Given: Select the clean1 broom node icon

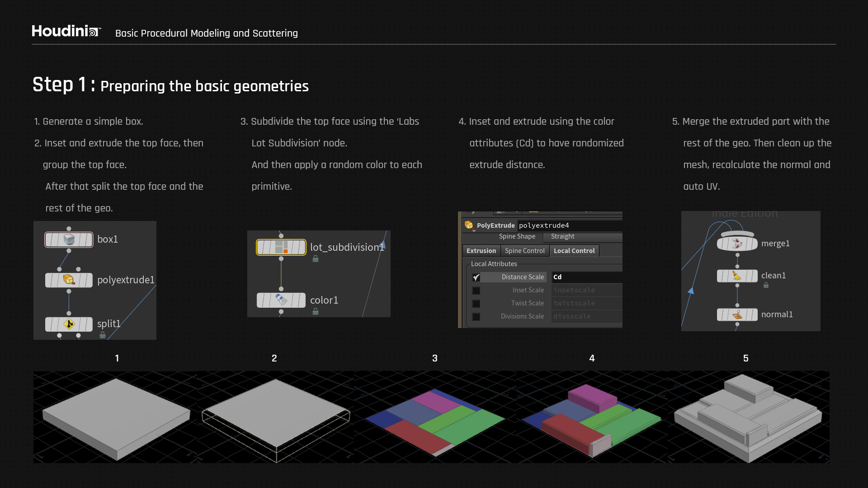Looking at the screenshot, I should (x=737, y=276).
